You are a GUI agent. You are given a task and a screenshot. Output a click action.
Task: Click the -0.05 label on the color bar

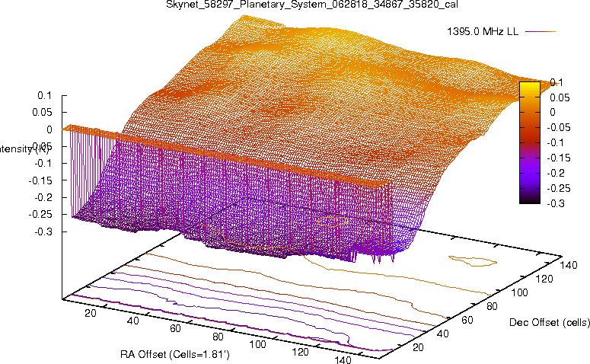558,127
